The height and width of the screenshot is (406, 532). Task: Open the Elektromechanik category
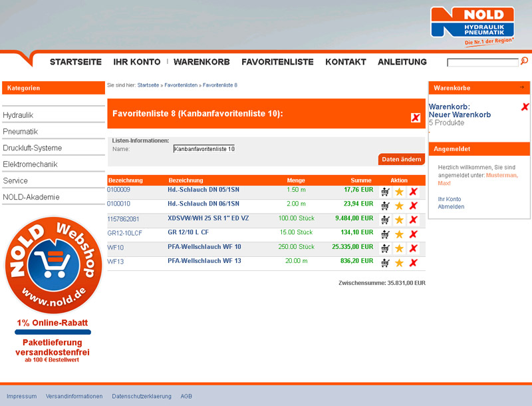point(30,164)
